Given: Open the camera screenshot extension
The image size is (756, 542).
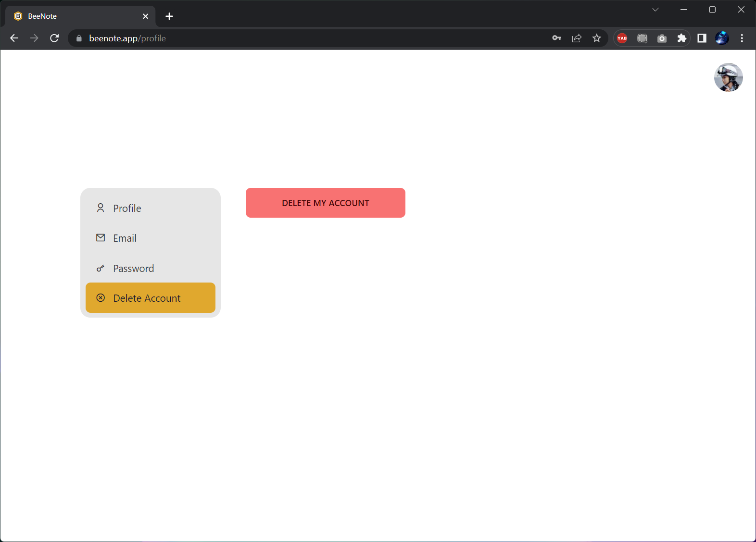Looking at the screenshot, I should click(x=662, y=38).
